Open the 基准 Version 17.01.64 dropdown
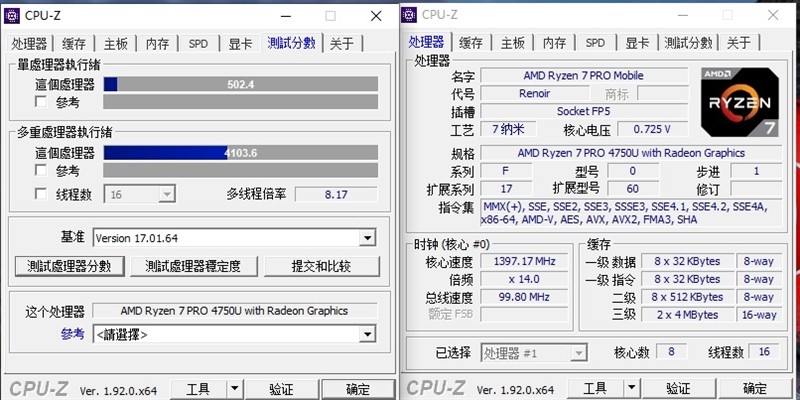 [235, 238]
